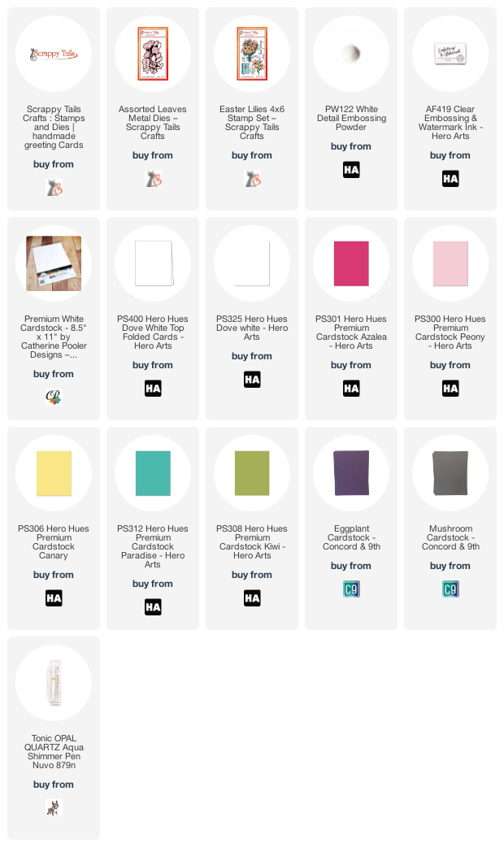Screen dimensions: 504x856
Task: Select the Azalea pink cardstock swatch
Action: coord(351,263)
